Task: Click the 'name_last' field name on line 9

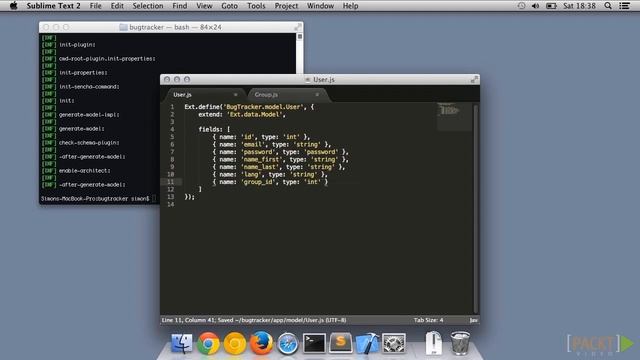Action: point(260,167)
